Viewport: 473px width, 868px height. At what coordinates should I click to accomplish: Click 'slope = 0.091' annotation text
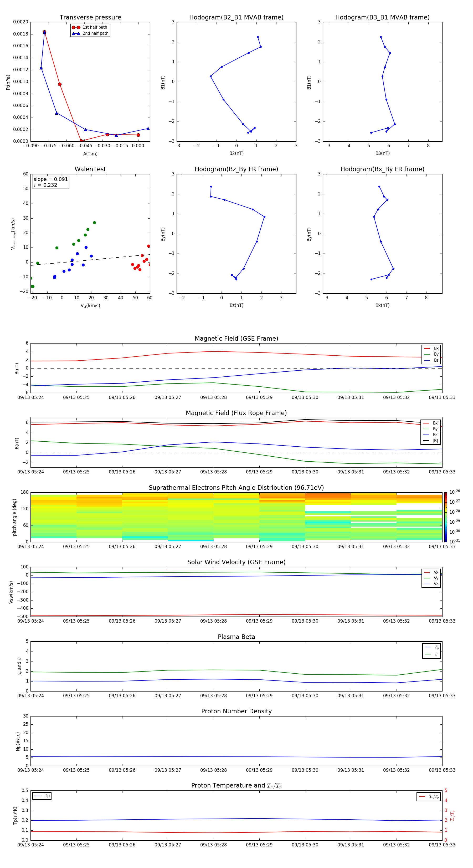tap(50, 179)
